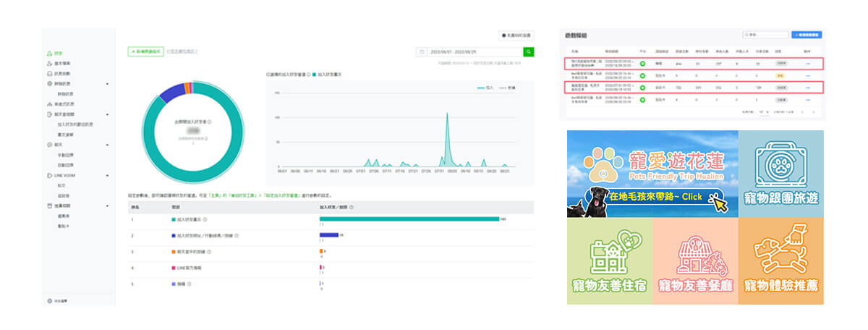The image size is (868, 330).
Task: Click the LINE VOOM sidebar icon
Action: 48,176
